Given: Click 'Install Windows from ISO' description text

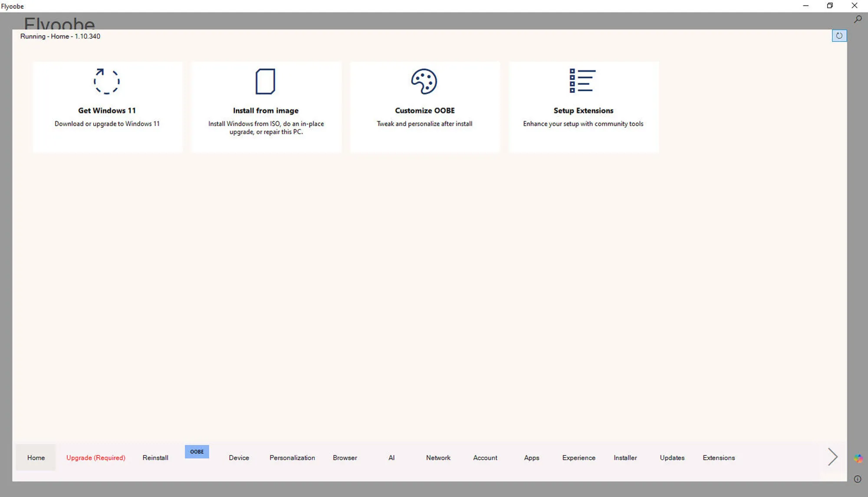Looking at the screenshot, I should [266, 128].
